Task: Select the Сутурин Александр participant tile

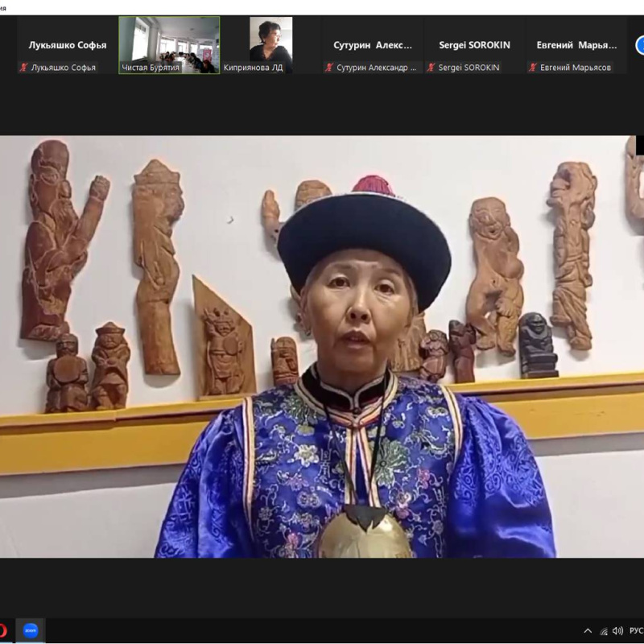Action: point(373,45)
